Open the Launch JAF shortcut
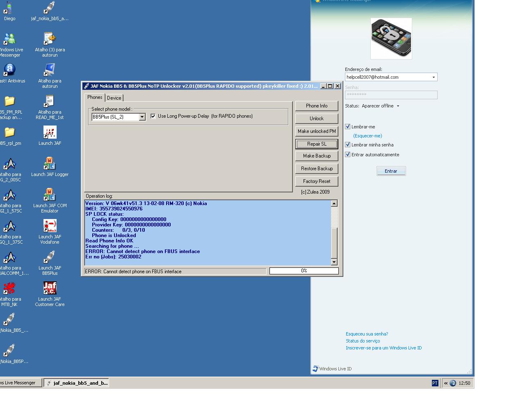The width and height of the screenshot is (525, 420). click(x=50, y=136)
